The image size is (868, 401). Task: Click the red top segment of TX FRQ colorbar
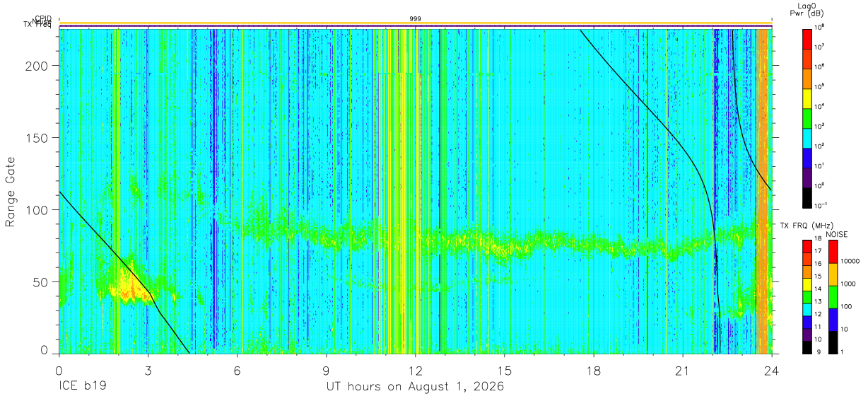pyautogui.click(x=807, y=247)
